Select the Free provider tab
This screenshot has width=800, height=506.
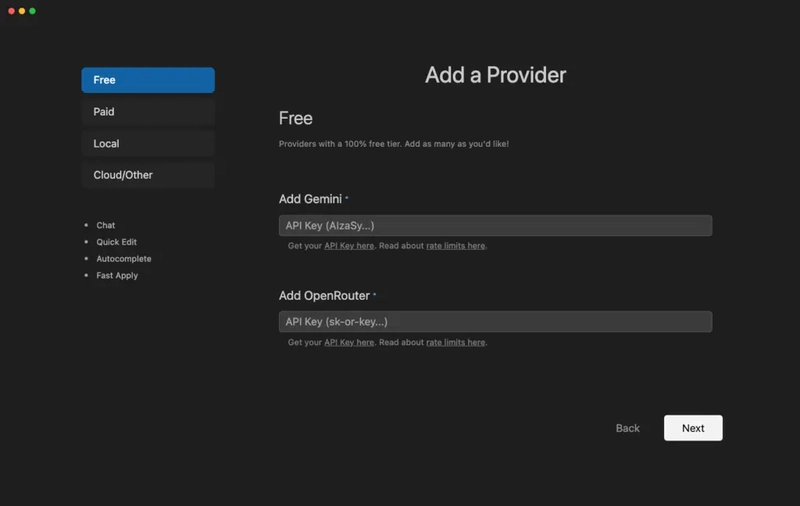(x=148, y=80)
